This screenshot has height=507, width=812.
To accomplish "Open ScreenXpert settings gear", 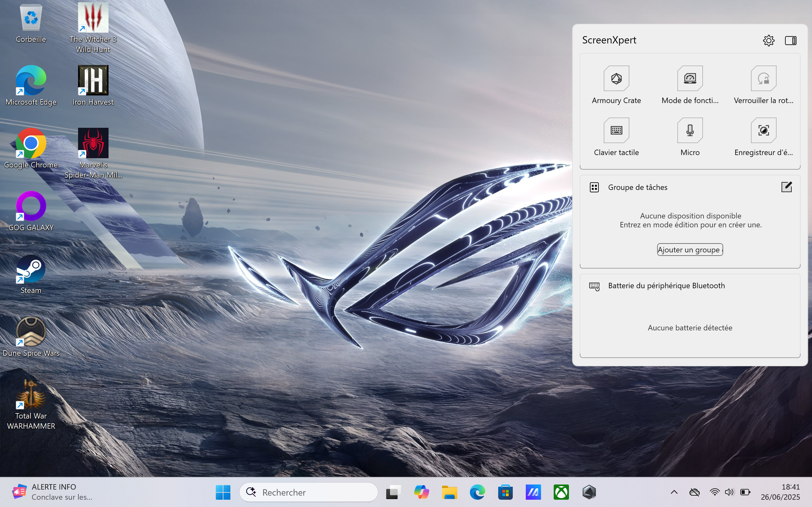I will tap(769, 41).
